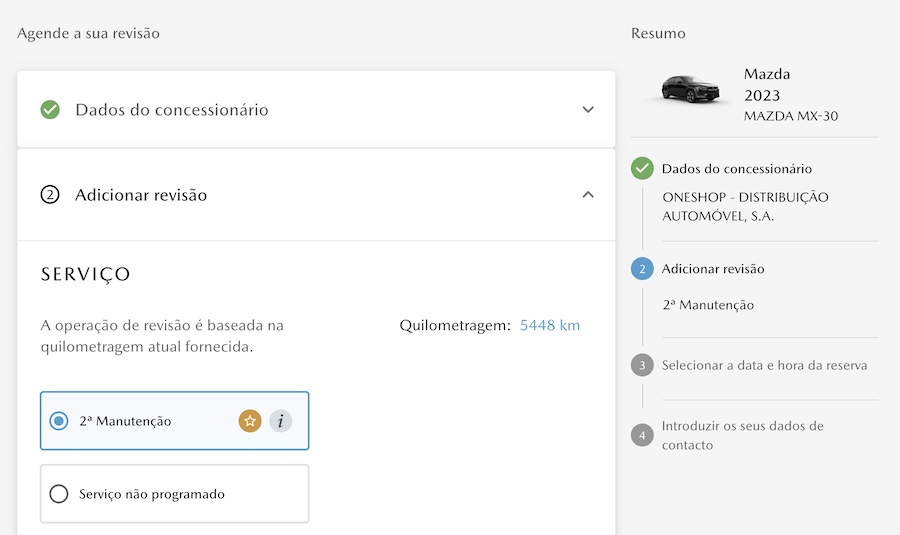The width and height of the screenshot is (900, 535).
Task: Collapse the Adicionar revisão section chevron
Action: (x=588, y=195)
